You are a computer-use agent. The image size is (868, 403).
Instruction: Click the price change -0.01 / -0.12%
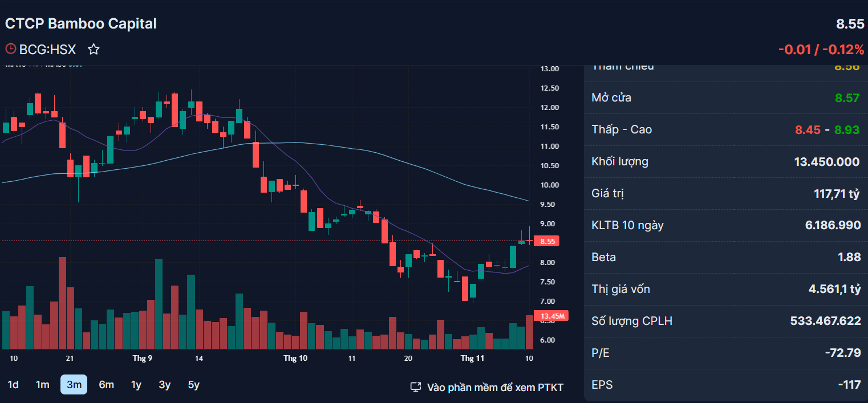tap(821, 50)
